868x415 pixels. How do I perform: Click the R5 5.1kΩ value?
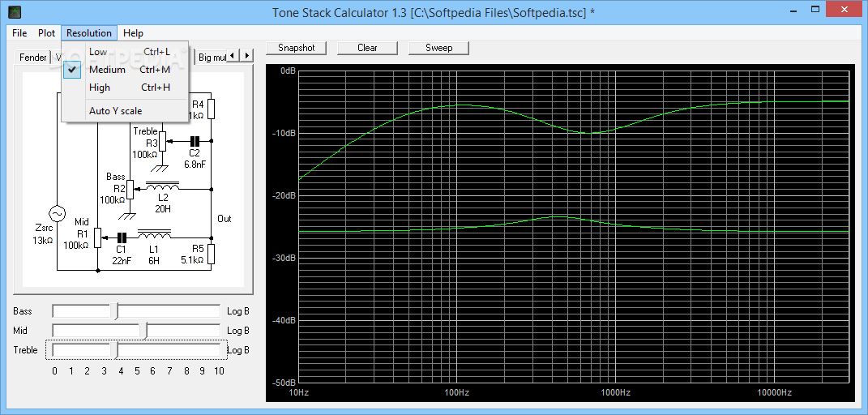(193, 259)
